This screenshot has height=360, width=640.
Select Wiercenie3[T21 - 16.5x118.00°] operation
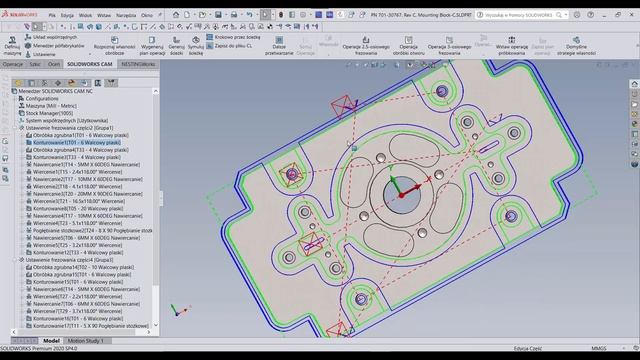pyautogui.click(x=79, y=201)
